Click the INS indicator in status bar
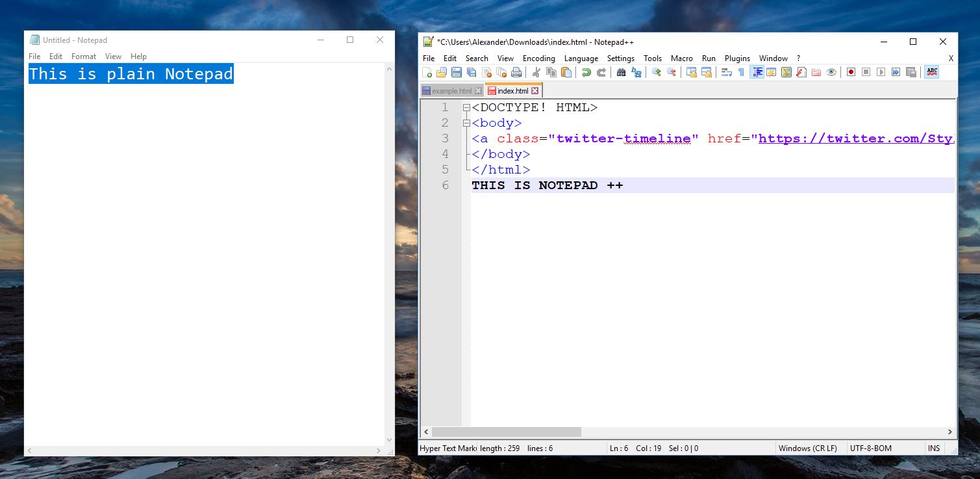Image resolution: width=980 pixels, height=479 pixels. point(934,448)
